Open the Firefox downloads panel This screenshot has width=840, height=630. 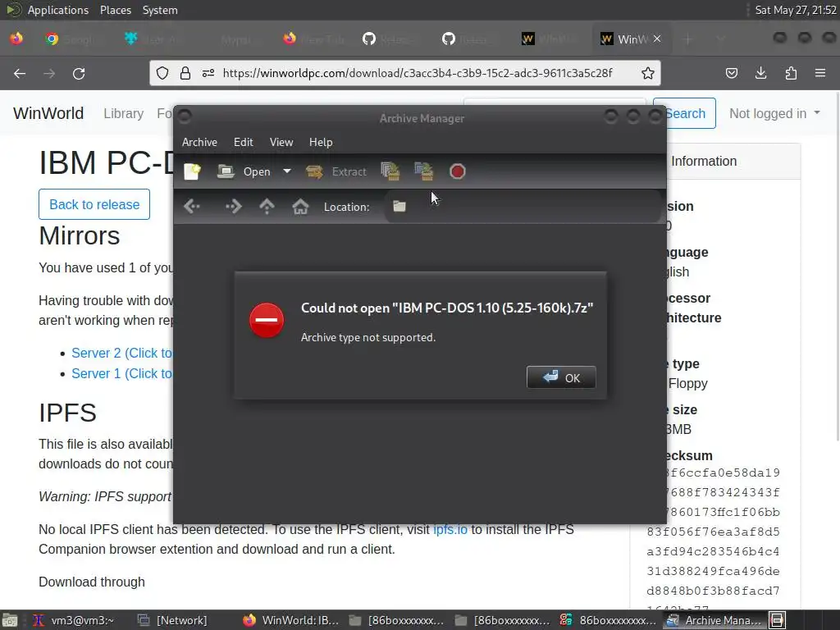tap(760, 73)
